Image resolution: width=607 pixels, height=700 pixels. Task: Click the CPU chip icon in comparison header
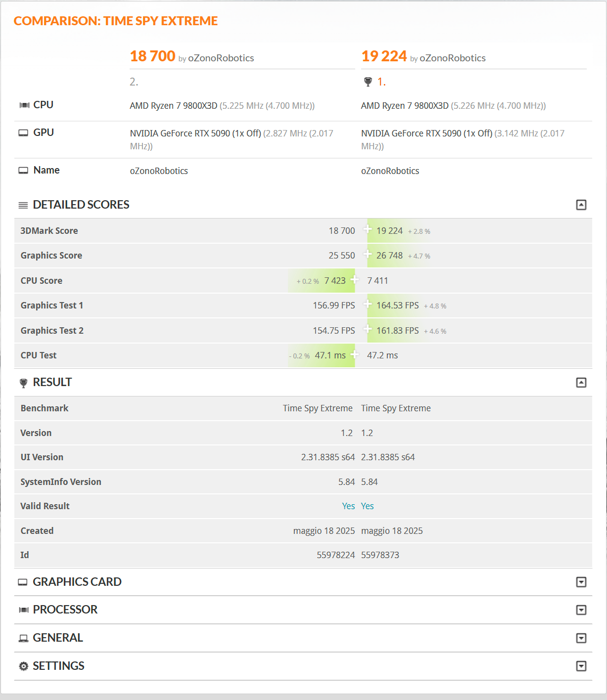point(24,105)
